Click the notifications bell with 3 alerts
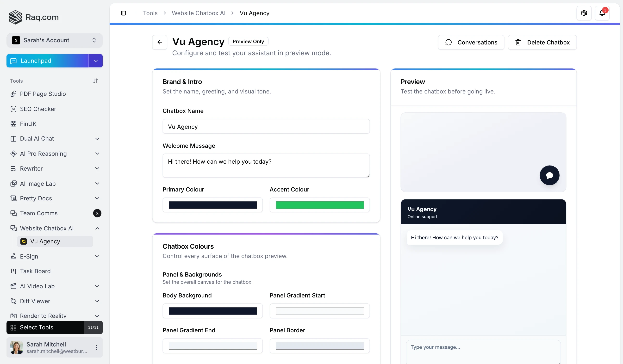Screen dimensions: 623x364 (603, 13)
